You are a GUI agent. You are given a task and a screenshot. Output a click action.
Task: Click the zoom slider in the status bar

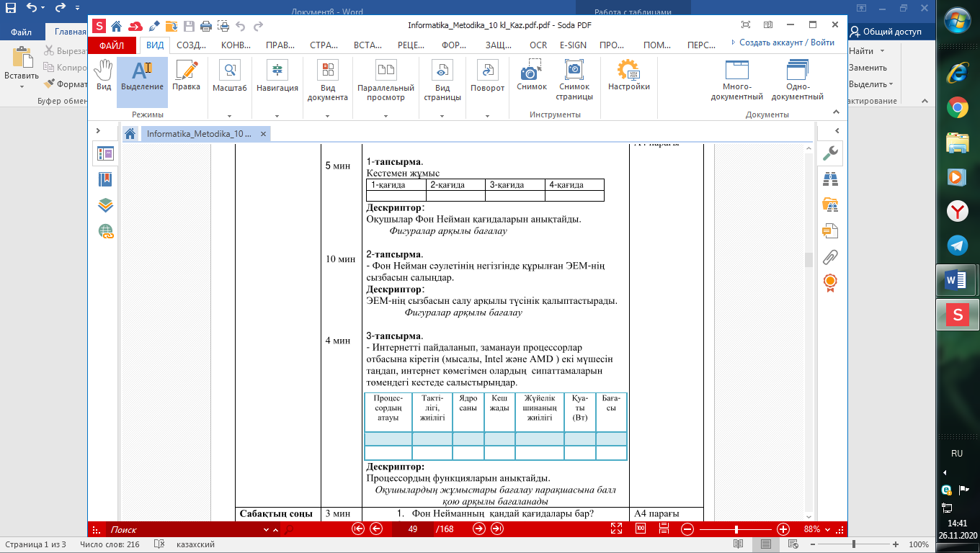click(x=736, y=529)
